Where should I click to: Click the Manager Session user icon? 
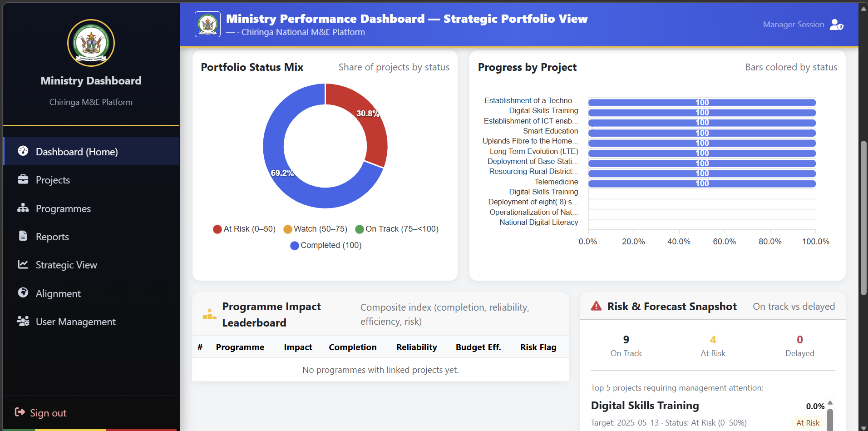coord(837,25)
